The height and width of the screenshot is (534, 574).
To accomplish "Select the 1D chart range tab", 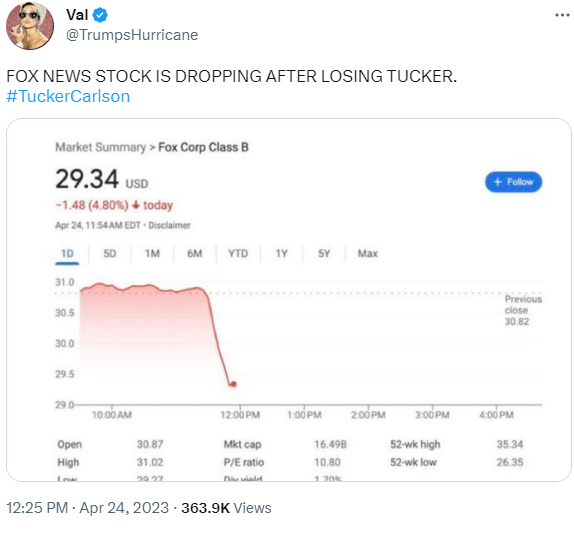I will coord(67,254).
